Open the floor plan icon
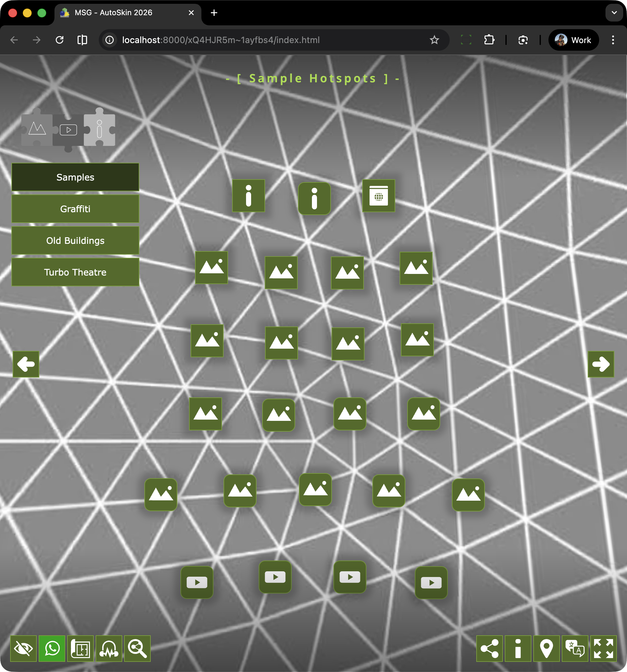Image resolution: width=627 pixels, height=672 pixels. (x=80, y=648)
